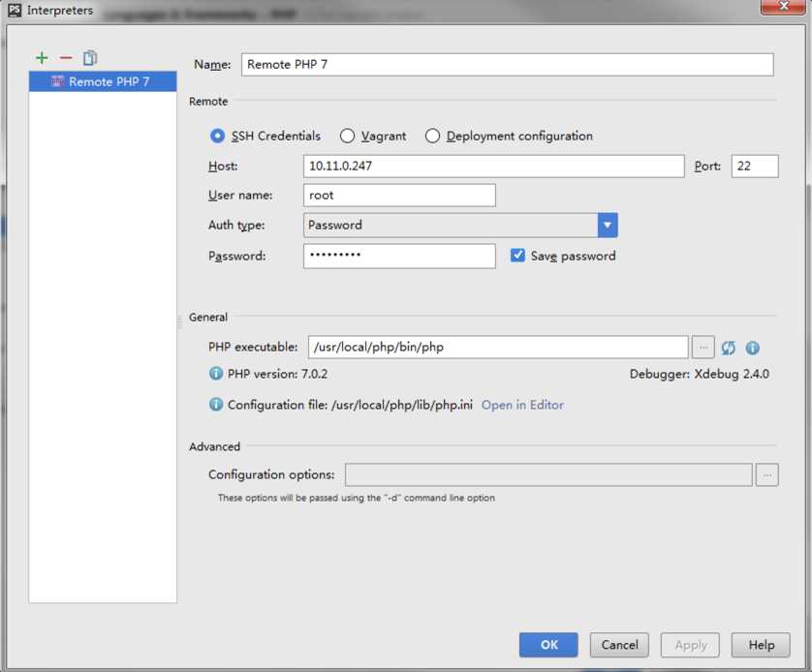
Task: Select Remote PHP 7 in interpreter list
Action: click(103, 81)
